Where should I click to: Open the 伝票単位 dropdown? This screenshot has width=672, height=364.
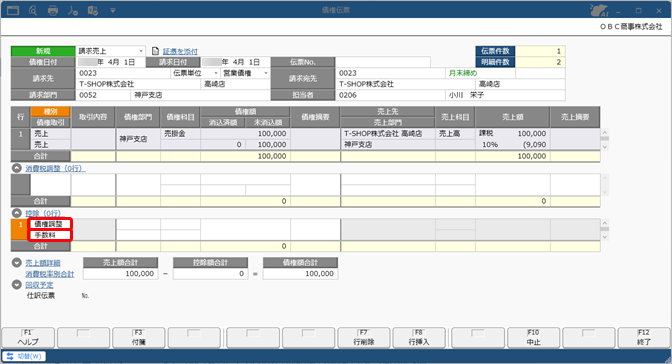[216, 73]
